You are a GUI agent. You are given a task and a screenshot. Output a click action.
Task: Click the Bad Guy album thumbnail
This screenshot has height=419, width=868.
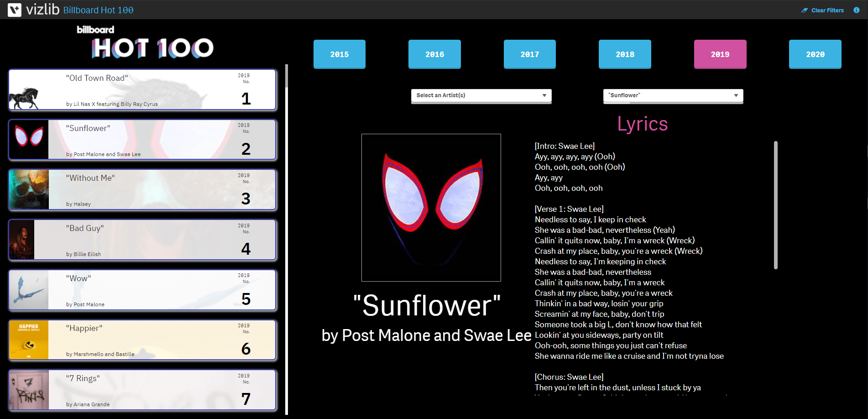22,240
